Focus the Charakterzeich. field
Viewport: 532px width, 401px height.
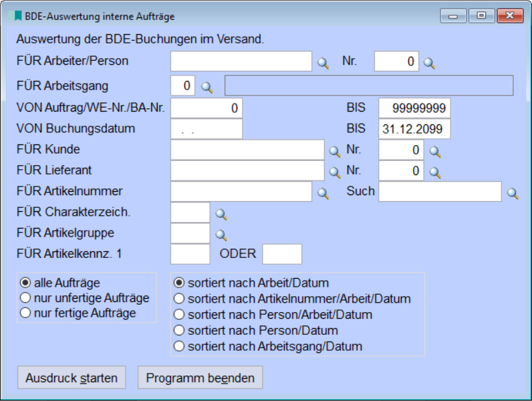[190, 213]
